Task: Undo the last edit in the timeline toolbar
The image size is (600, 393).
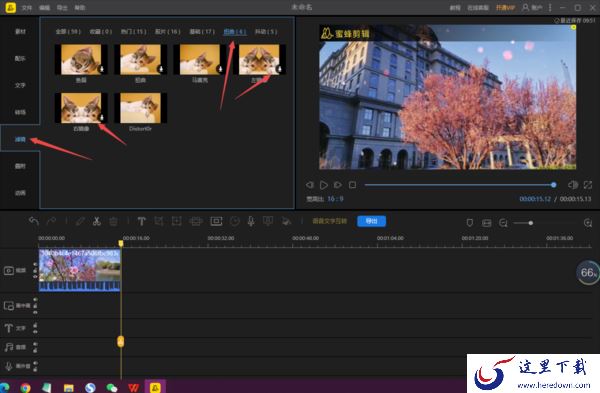Action: (34, 221)
